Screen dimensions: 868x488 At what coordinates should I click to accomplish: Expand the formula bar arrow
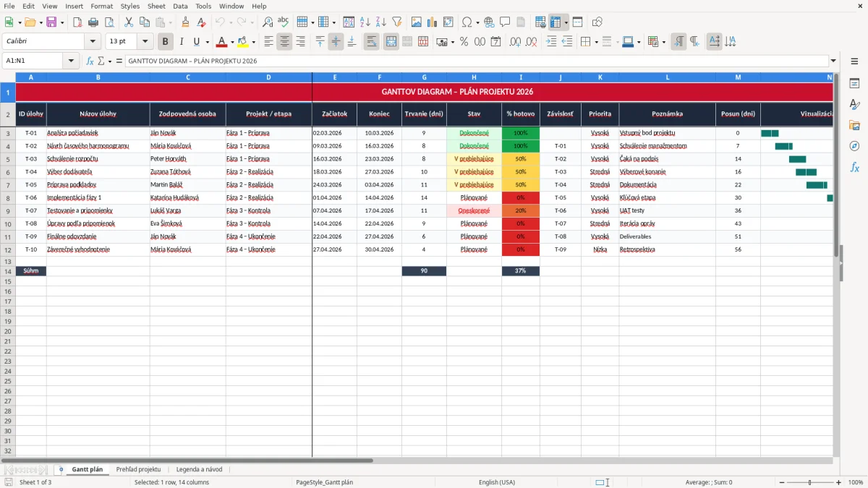[x=834, y=61]
